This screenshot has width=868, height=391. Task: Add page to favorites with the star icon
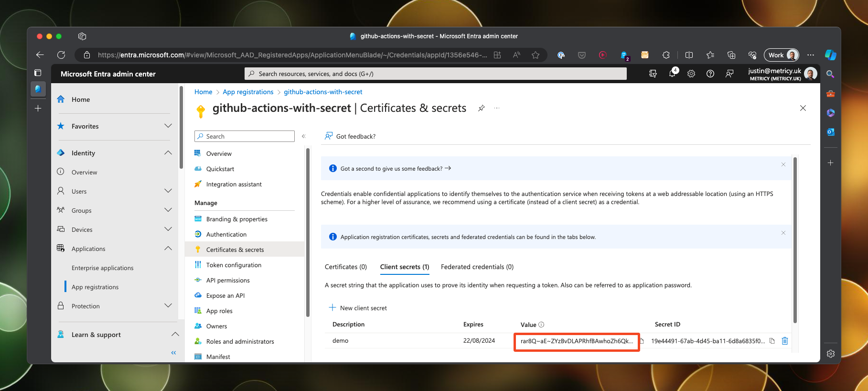536,55
